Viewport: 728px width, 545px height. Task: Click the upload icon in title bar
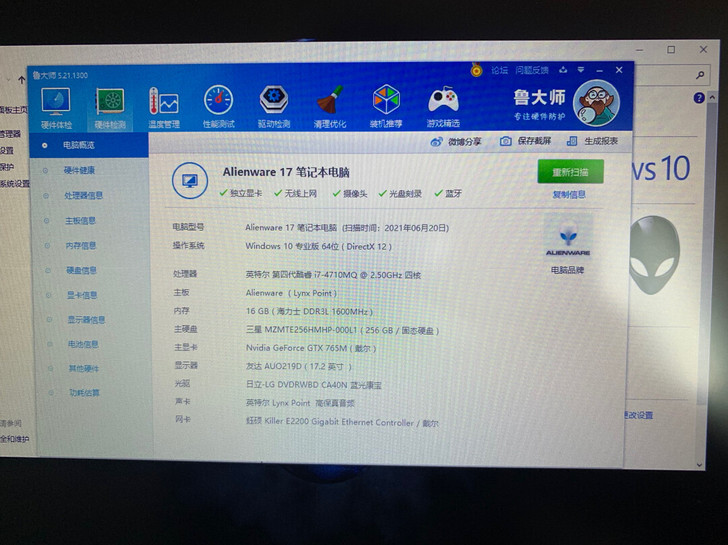[x=563, y=70]
